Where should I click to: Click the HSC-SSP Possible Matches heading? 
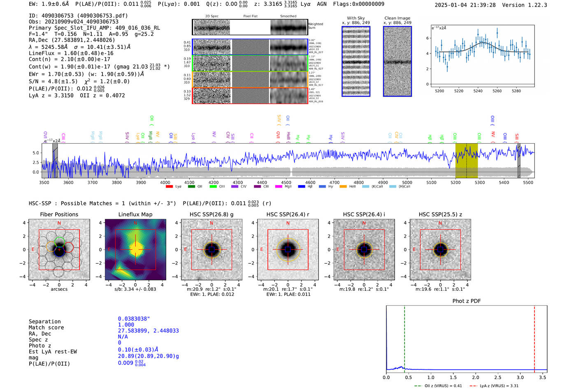[x=102, y=204]
